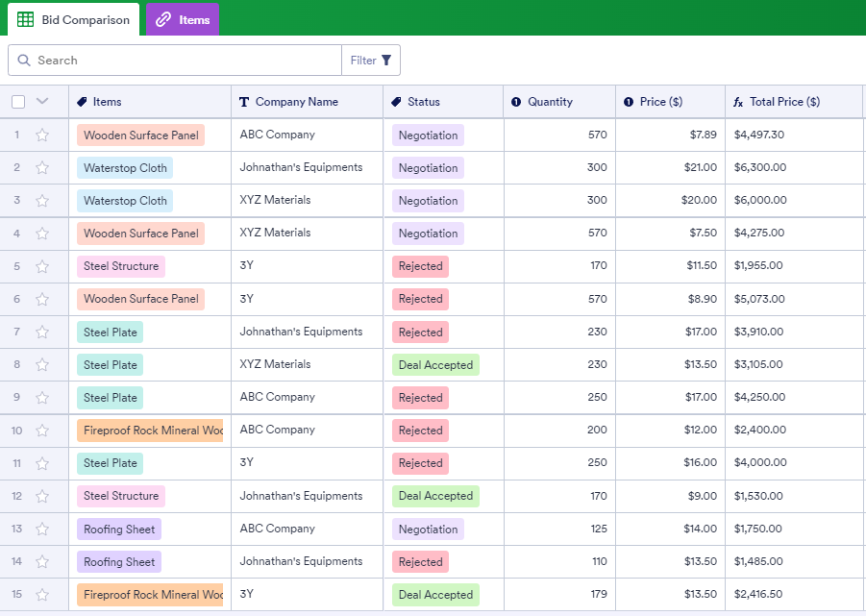Viewport: 866px width, 616px height.
Task: Open the Filter options
Action: click(371, 61)
